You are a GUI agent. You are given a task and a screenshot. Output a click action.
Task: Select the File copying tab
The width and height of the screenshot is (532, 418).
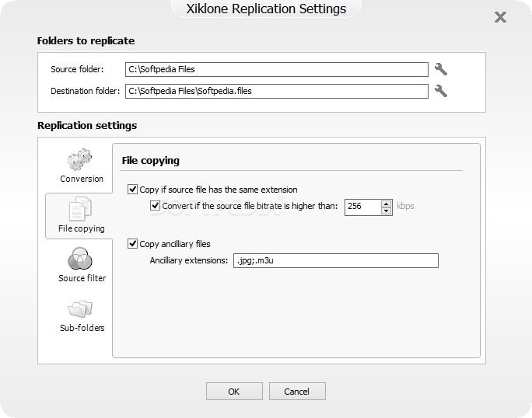81,216
